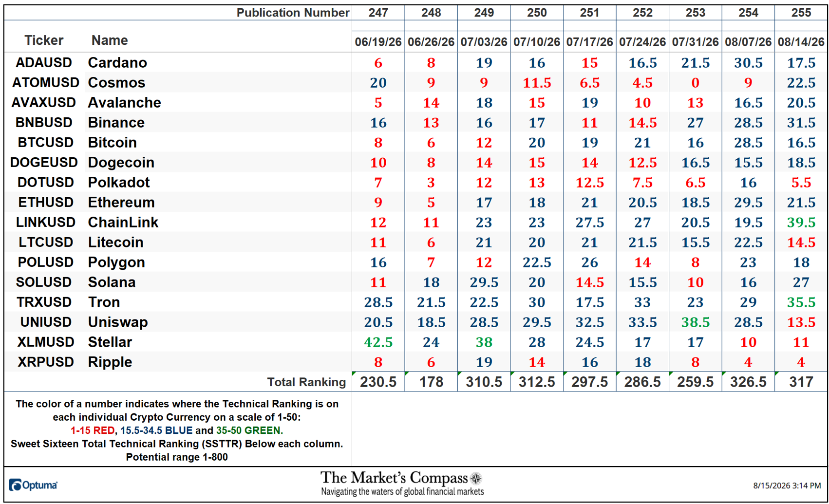Image resolution: width=829 pixels, height=504 pixels.
Task: Click the name Cosmos
Action: pyautogui.click(x=116, y=83)
